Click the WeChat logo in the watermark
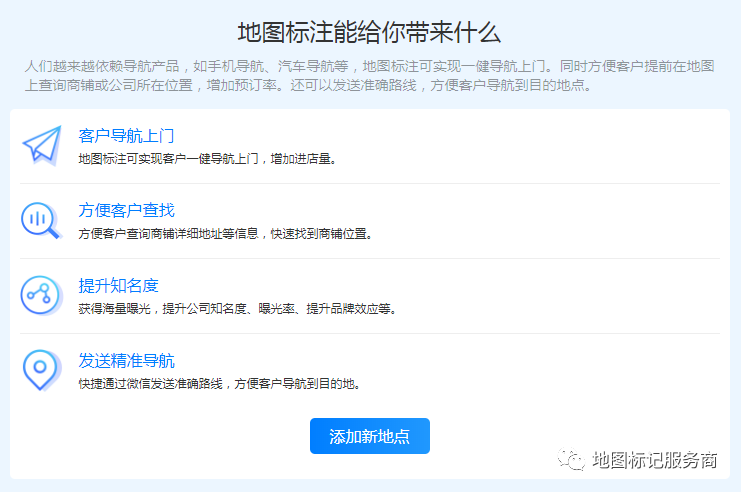This screenshot has width=741, height=492. [x=571, y=460]
